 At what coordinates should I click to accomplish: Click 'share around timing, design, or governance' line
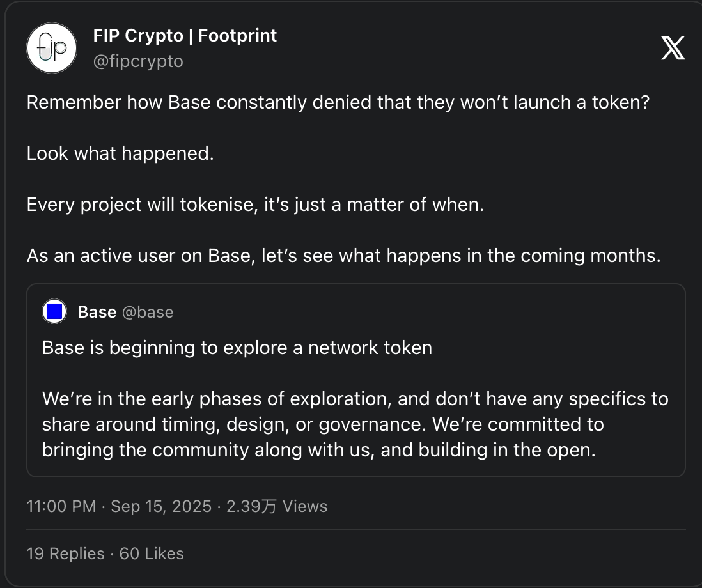[x=323, y=424]
